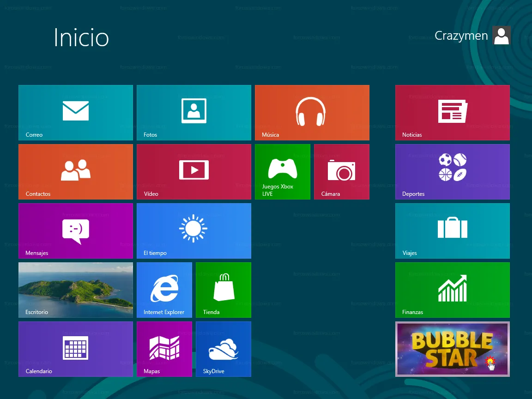
Task: Launch the Vídeo tile
Action: coord(194,172)
